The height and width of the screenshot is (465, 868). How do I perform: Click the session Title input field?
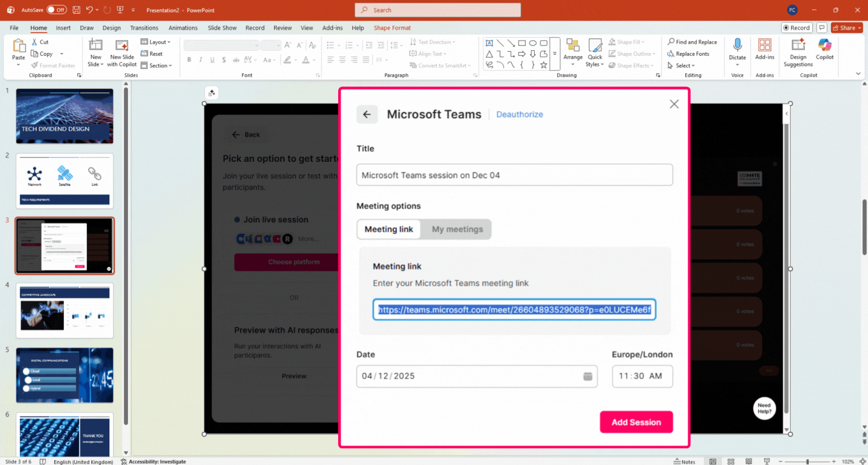coord(514,175)
